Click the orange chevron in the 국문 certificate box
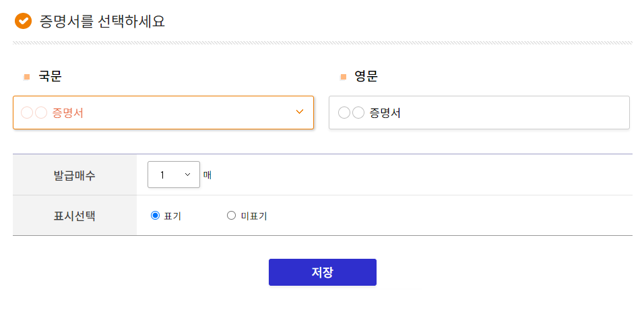The width and height of the screenshot is (644, 310). coord(300,112)
